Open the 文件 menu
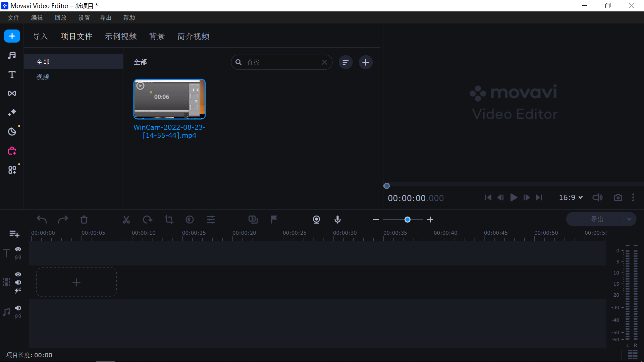The width and height of the screenshot is (644, 362). (x=13, y=18)
